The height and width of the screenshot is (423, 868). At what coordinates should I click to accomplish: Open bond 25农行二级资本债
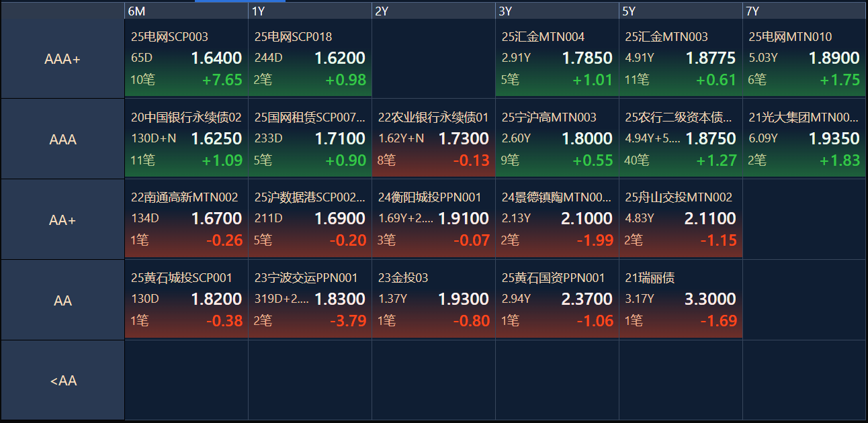(679, 117)
